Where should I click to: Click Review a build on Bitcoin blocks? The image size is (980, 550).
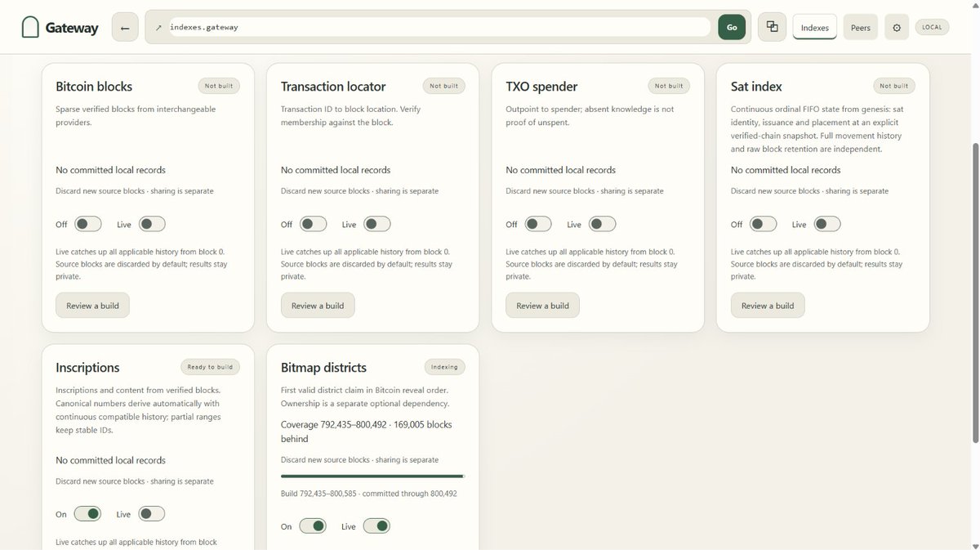coord(92,306)
